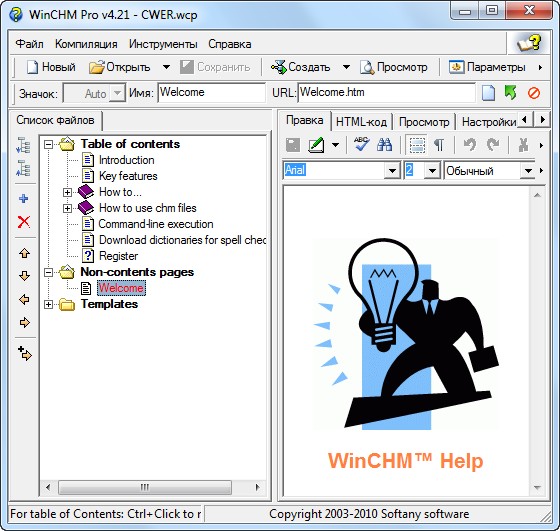Viewport: 560px width, 531px height.
Task: Open the dropdown arrow next to Открыть
Action: 166,67
